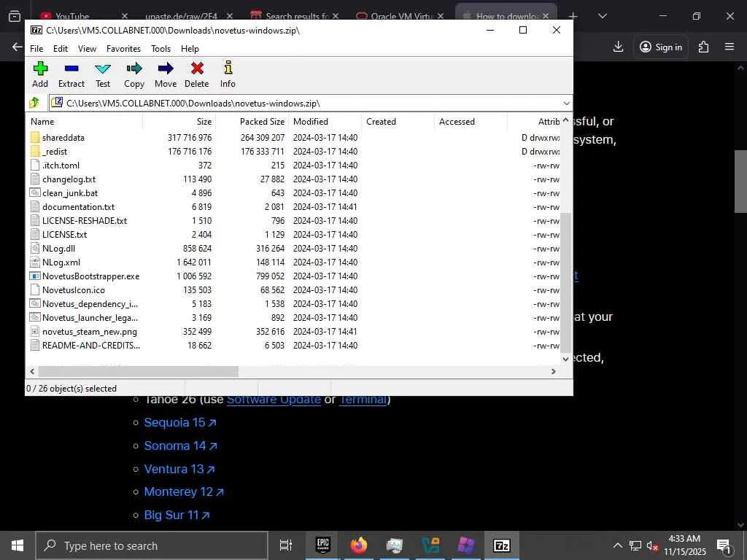Screen dimensions: 747x560
Task: Click the clean_junk.bat file icon
Action: [35, 192]
